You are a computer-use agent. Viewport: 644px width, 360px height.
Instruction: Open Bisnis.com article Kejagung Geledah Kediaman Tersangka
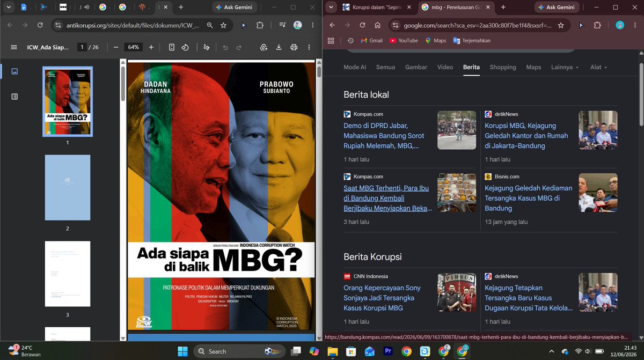point(529,198)
